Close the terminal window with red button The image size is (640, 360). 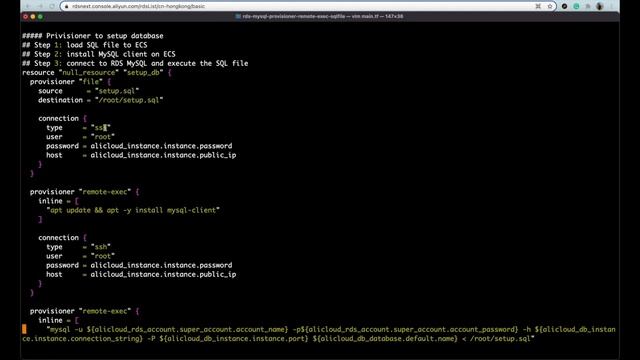click(26, 16)
